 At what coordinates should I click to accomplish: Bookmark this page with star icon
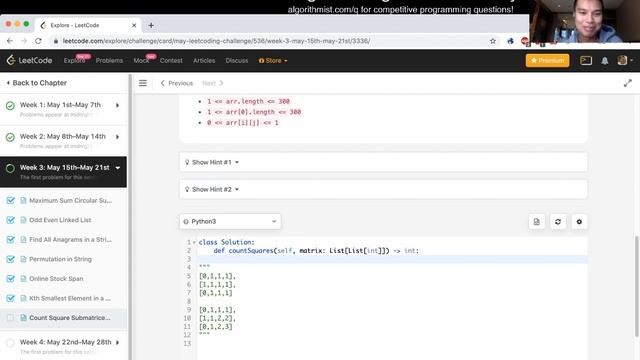493,41
